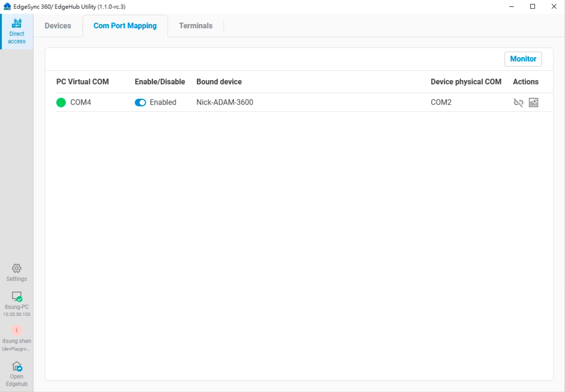Minimize the EdgeSync Utility window
The width and height of the screenshot is (565, 392).
click(512, 6)
